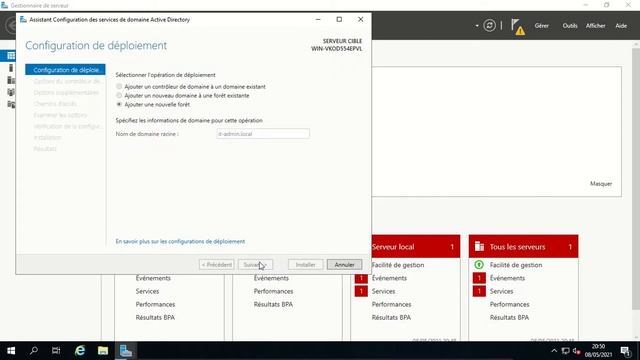
Task: Launch Internet Explorer from the taskbar
Action: coord(80,351)
